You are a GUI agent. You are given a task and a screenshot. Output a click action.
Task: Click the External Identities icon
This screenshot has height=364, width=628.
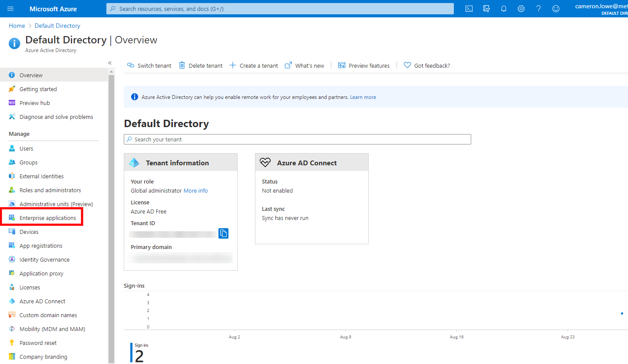12,176
